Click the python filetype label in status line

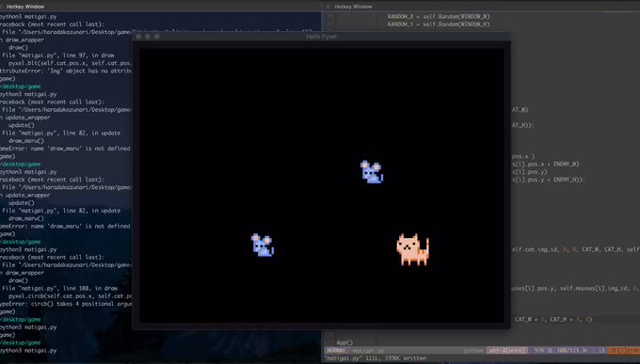pyautogui.click(x=473, y=351)
